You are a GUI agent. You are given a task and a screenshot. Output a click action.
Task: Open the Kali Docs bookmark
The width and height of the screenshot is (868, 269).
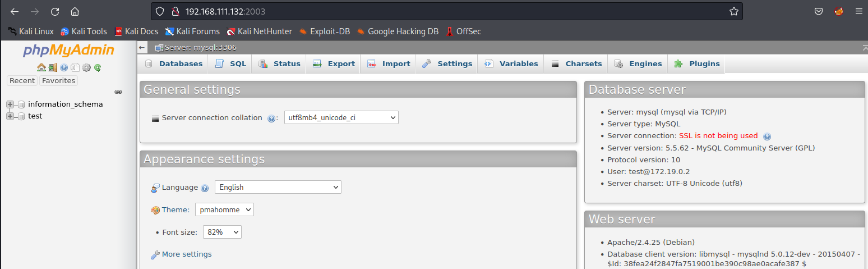pos(136,31)
